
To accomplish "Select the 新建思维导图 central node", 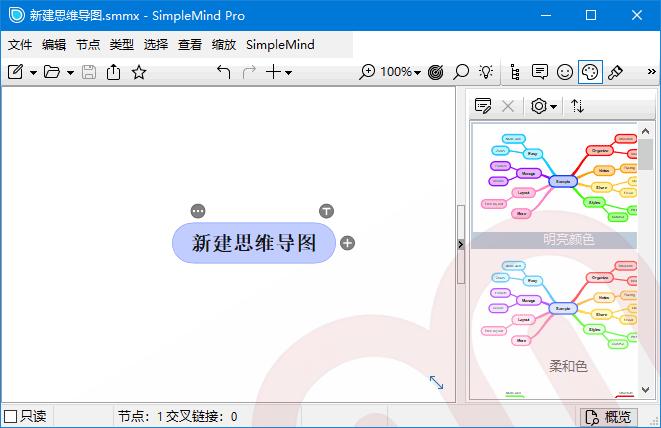I will 254,243.
